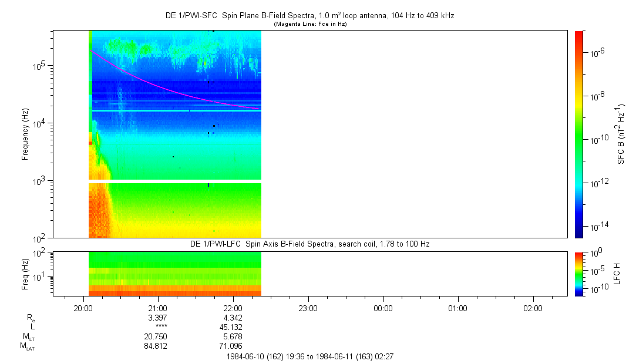This screenshot has height=364, width=636.
Task: Click the DE 1/PWI-SFC main plot title
Action: pyautogui.click(x=309, y=16)
